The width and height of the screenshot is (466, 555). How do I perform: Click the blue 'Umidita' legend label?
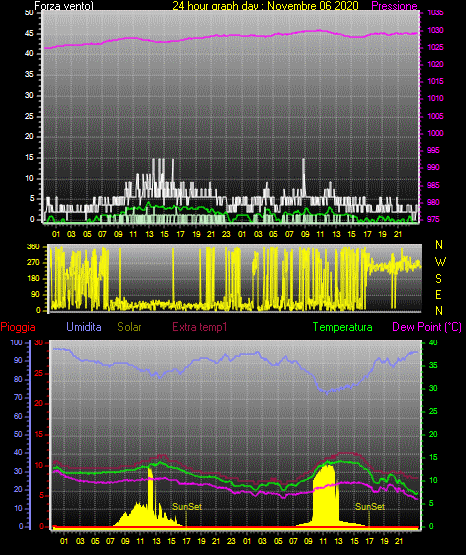point(84,327)
